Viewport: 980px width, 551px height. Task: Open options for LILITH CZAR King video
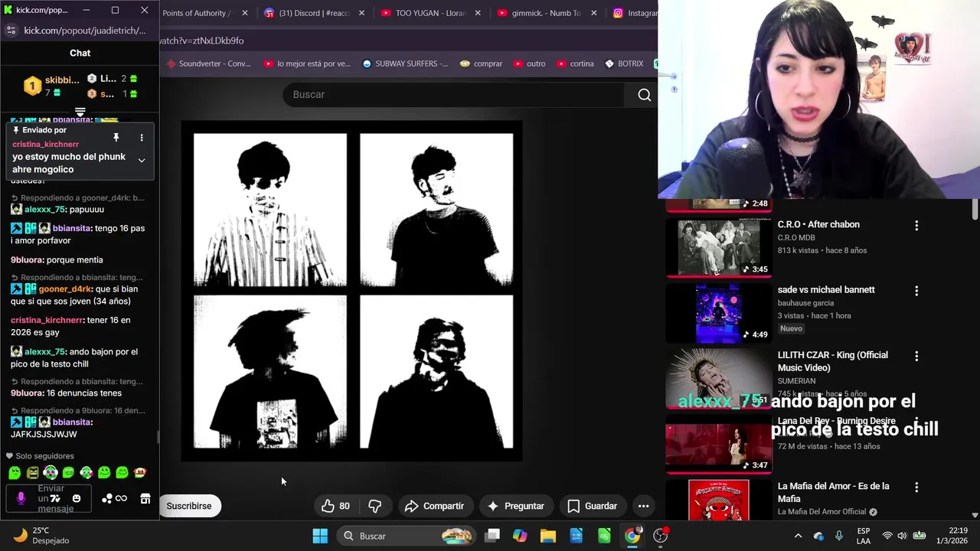point(916,356)
